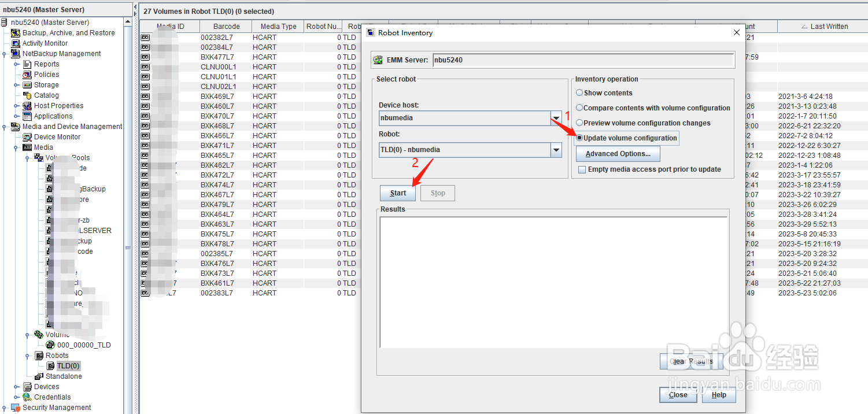
Task: Expand the Storage tree node
Action: pos(16,86)
